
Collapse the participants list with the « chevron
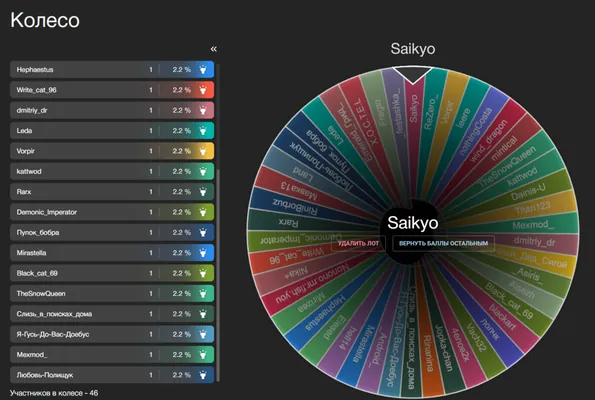coord(214,49)
